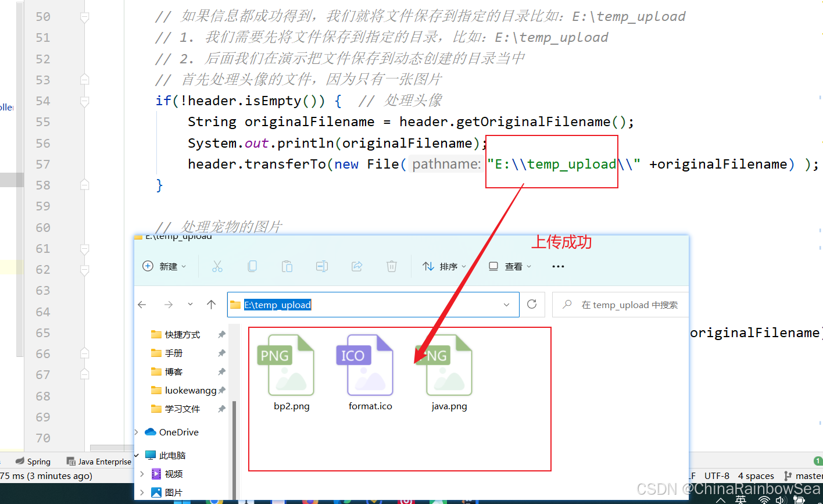This screenshot has height=504, width=823.
Task: Click the Copy icon in Explorer toolbar
Action: [x=252, y=266]
